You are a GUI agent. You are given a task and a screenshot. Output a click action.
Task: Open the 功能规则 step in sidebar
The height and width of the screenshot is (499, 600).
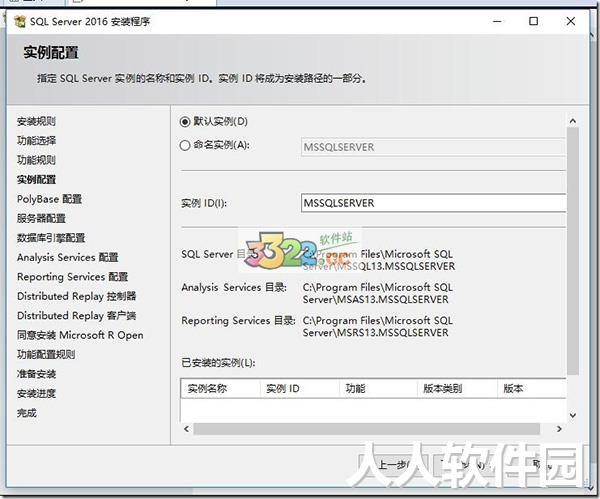pos(36,160)
